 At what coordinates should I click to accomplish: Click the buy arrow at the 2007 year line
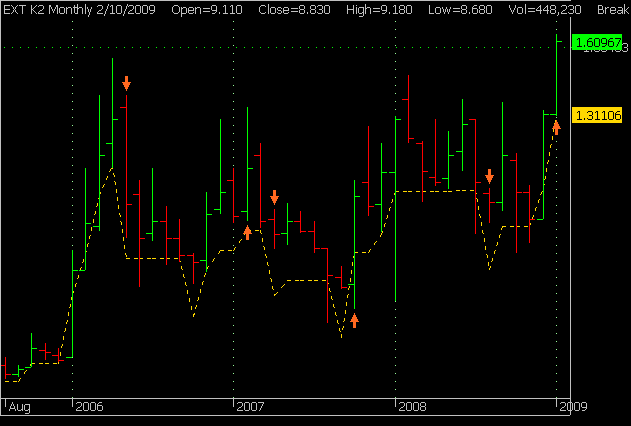[x=247, y=233]
